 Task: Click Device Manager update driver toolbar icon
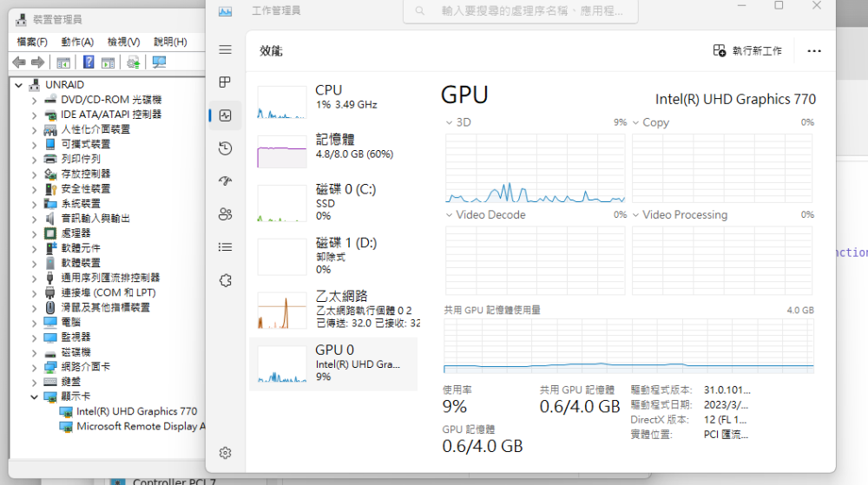134,62
